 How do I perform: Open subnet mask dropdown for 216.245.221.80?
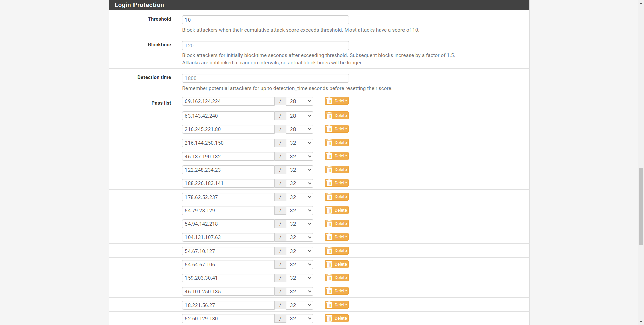coord(300,129)
